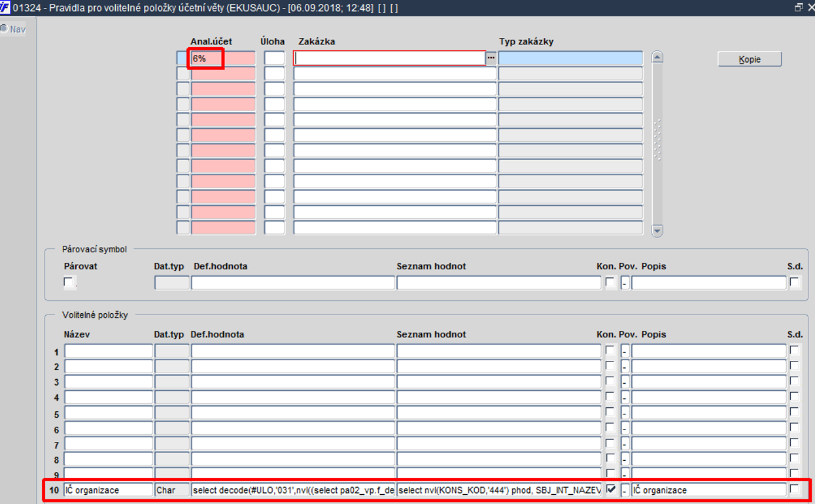Click the Kopie button
The width and height of the screenshot is (815, 504).
click(750, 59)
